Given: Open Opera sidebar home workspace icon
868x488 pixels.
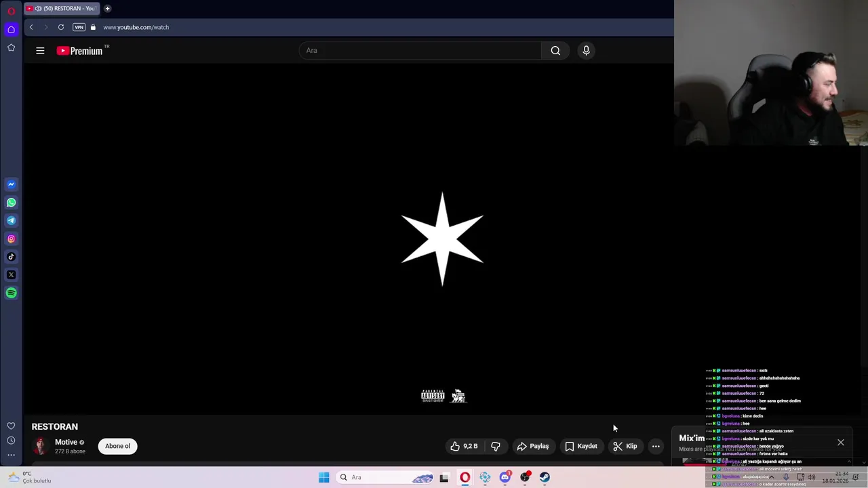Looking at the screenshot, I should [11, 29].
